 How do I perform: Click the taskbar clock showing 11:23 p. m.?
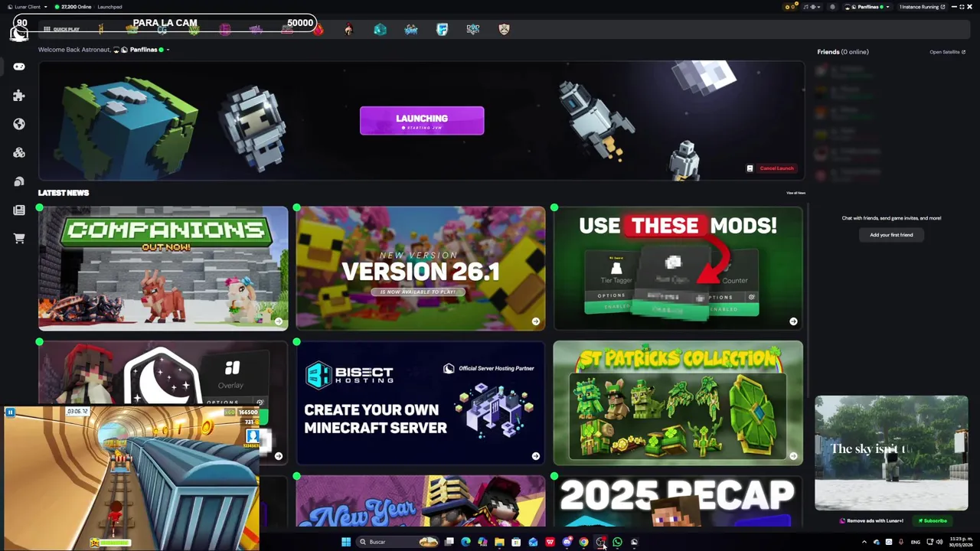(x=961, y=542)
